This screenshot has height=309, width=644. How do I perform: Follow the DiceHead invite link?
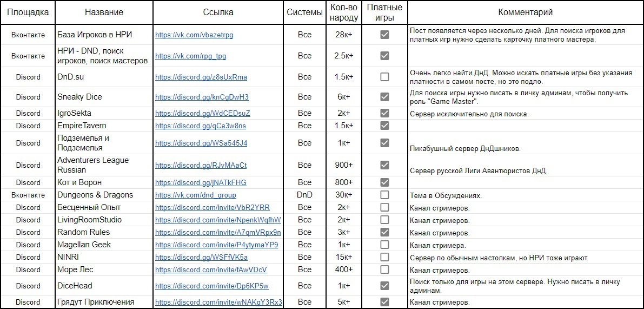212,286
